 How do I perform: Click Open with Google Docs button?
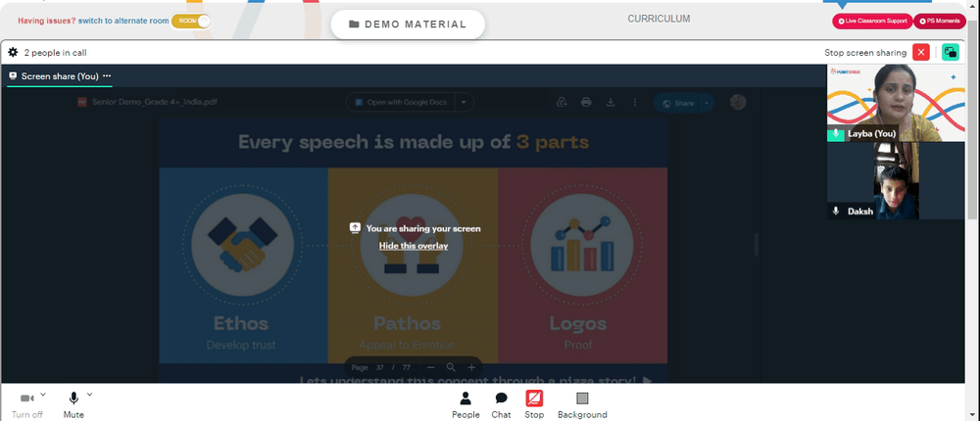[402, 103]
